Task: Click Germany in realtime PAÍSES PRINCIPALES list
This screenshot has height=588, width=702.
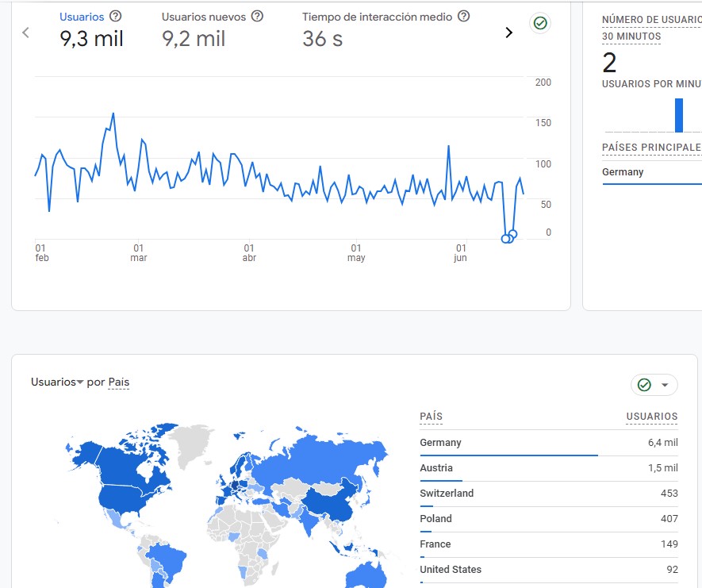Action: pos(623,172)
